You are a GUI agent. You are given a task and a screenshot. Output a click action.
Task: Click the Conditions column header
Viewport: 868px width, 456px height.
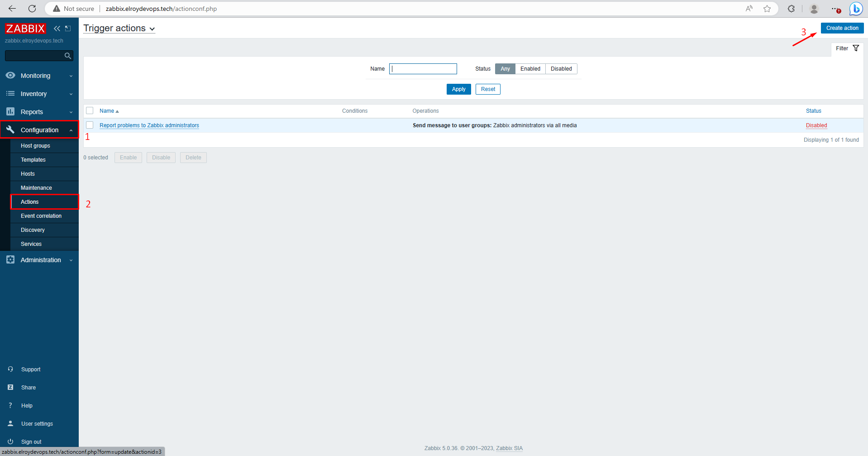[x=355, y=111]
